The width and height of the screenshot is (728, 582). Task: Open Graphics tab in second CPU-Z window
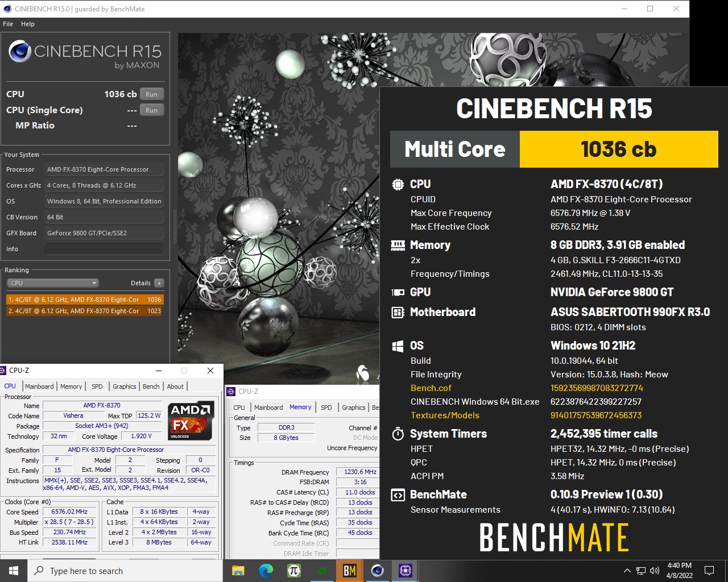click(354, 408)
